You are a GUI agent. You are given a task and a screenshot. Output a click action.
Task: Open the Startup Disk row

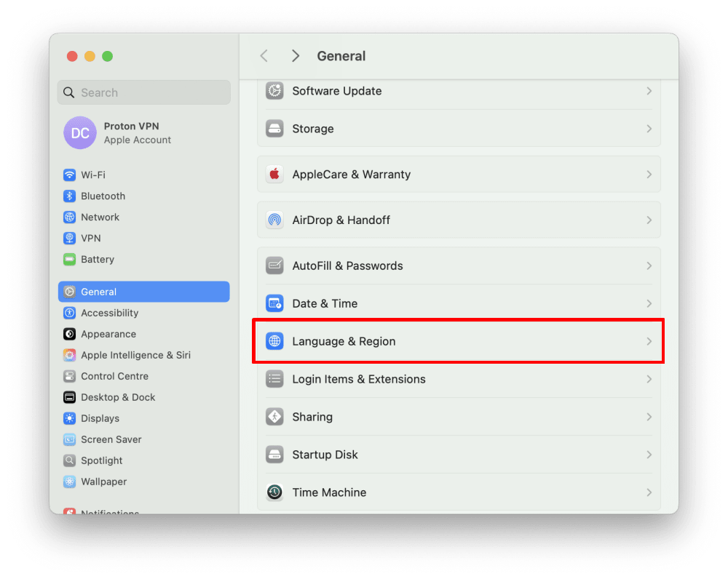[x=459, y=455]
